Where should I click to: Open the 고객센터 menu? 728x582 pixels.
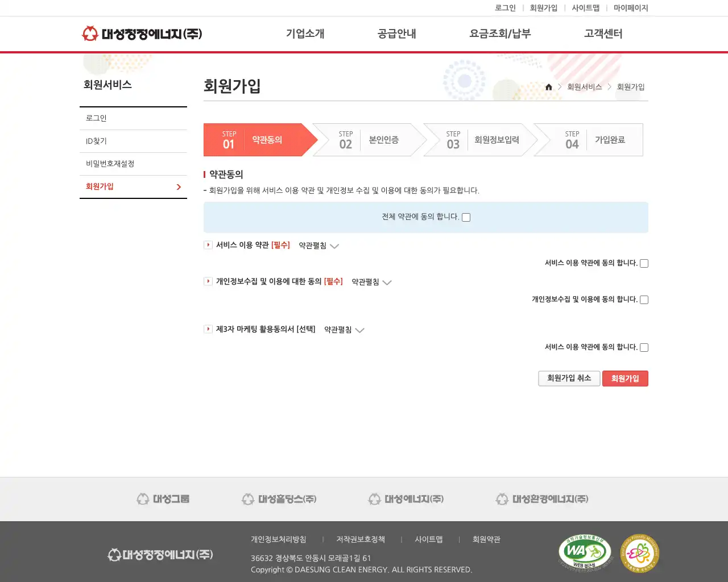click(x=603, y=34)
